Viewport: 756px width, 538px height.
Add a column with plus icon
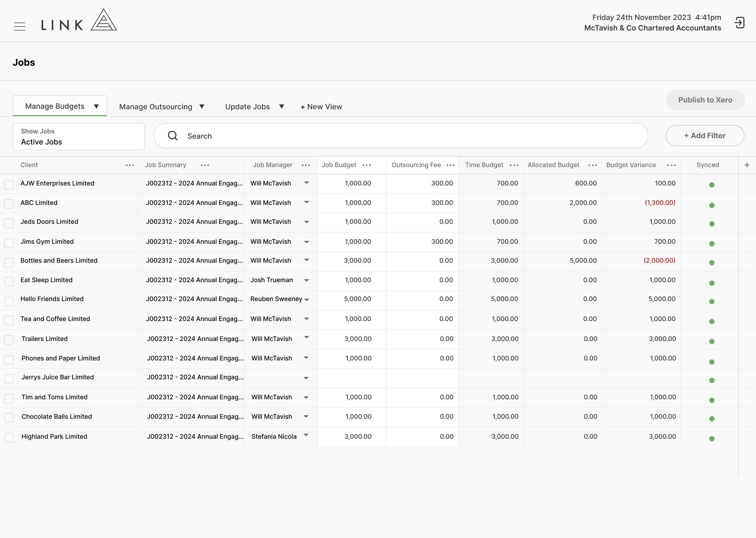747,165
